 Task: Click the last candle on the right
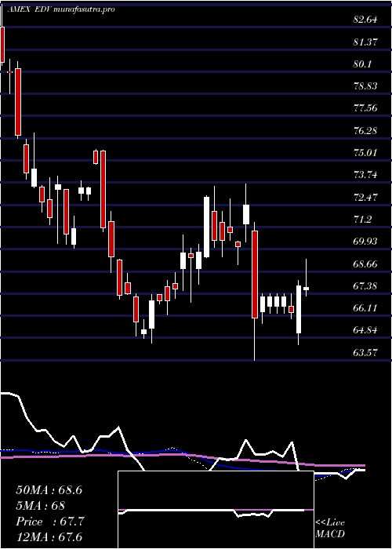(306, 289)
